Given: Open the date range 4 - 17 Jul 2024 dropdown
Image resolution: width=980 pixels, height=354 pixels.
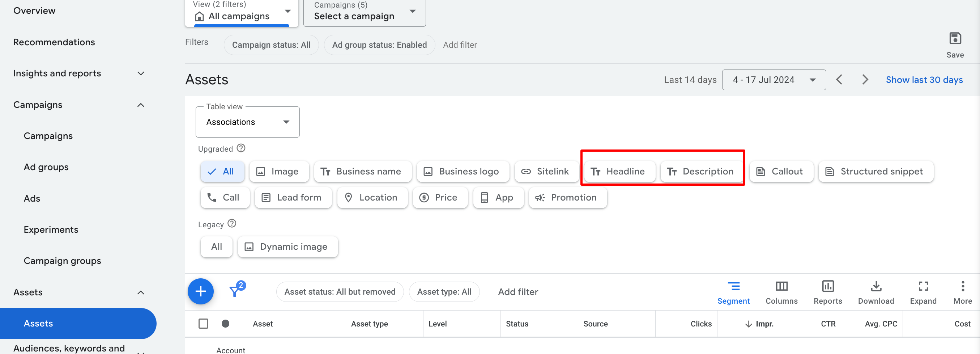Looking at the screenshot, I should click(774, 80).
